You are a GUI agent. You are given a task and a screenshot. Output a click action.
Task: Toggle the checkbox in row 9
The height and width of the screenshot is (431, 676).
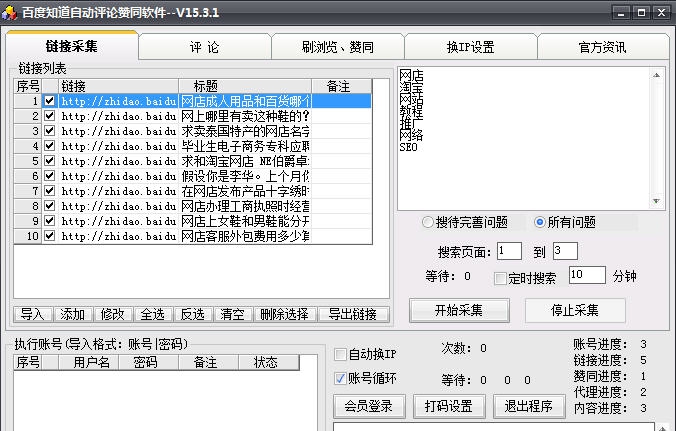(x=50, y=221)
